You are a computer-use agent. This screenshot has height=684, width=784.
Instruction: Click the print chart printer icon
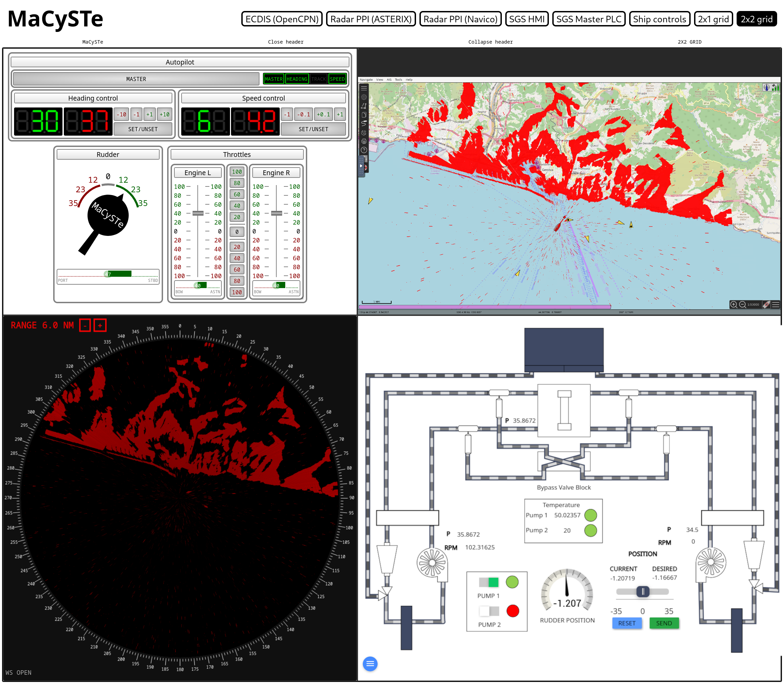(x=364, y=141)
